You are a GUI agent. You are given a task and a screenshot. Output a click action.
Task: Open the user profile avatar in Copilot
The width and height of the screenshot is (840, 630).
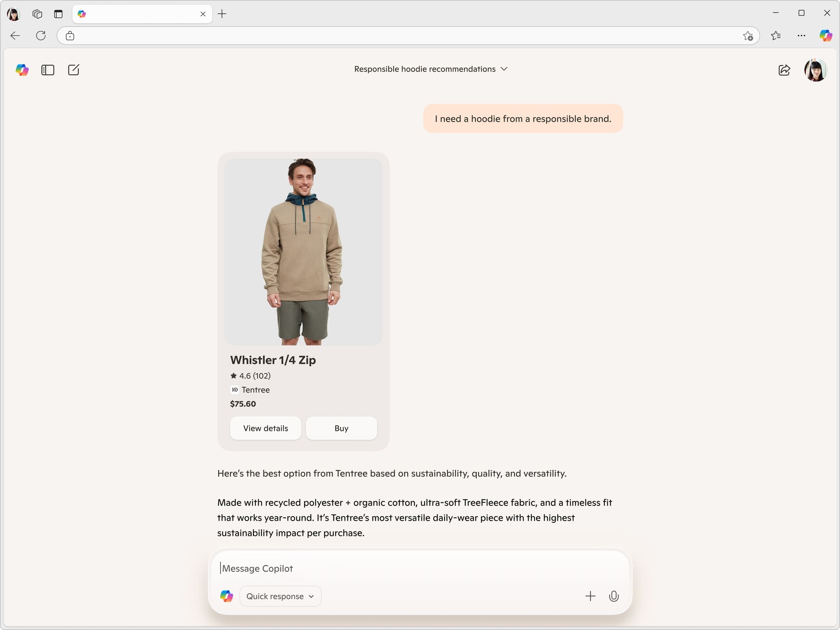815,70
